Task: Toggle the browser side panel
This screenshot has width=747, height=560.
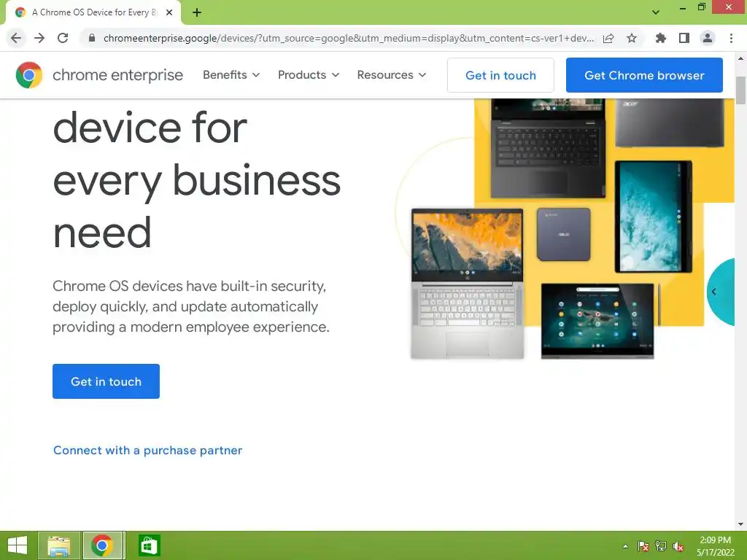Action: [684, 38]
